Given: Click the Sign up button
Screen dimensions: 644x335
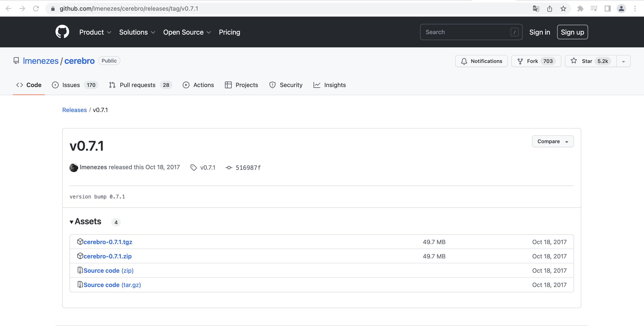Looking at the screenshot, I should (x=573, y=32).
